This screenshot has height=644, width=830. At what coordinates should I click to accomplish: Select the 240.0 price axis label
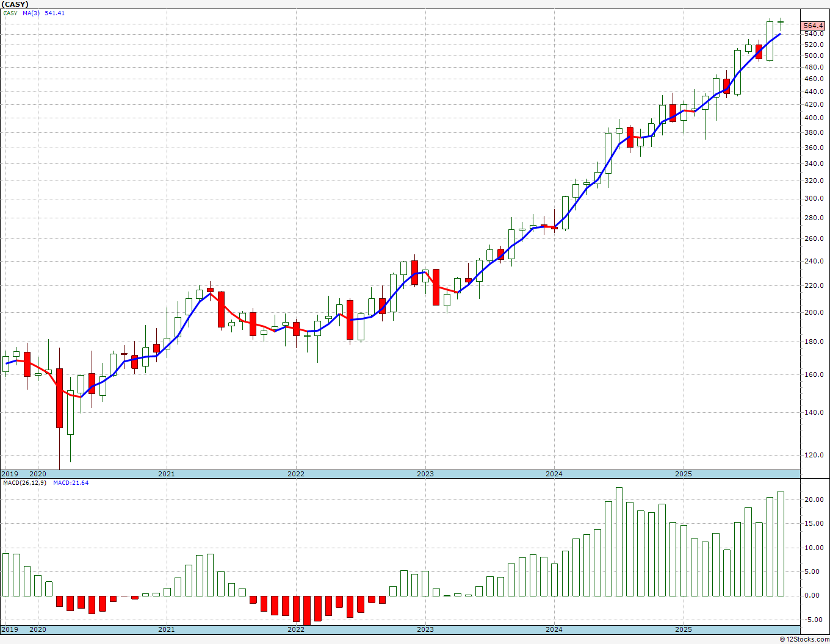click(813, 261)
